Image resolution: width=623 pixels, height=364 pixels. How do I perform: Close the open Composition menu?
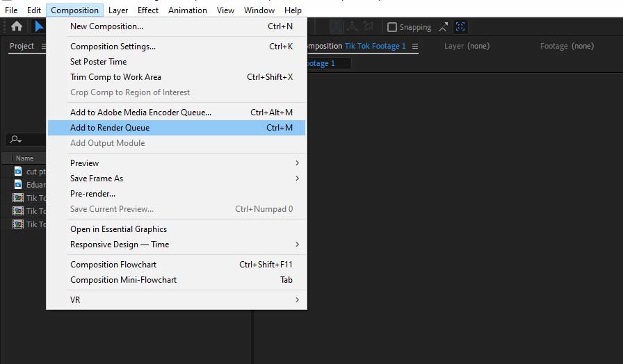(x=74, y=10)
